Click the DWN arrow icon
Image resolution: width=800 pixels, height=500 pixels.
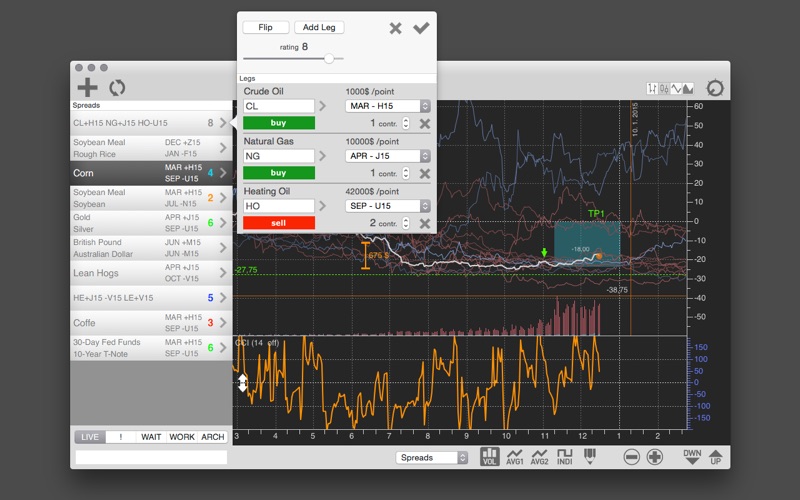692,457
